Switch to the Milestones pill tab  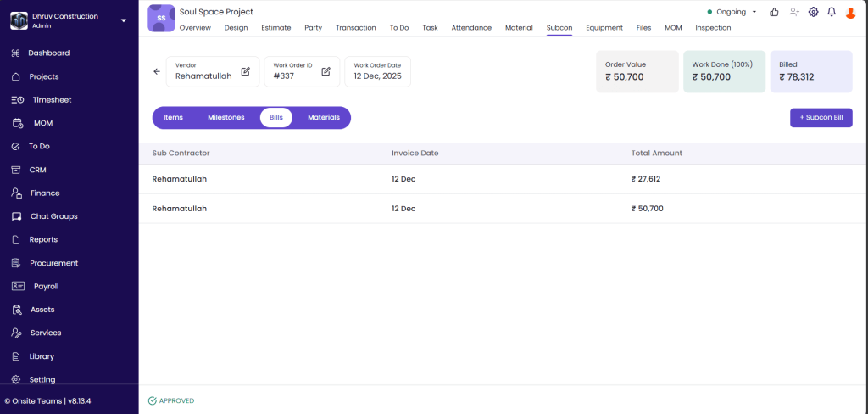click(225, 118)
